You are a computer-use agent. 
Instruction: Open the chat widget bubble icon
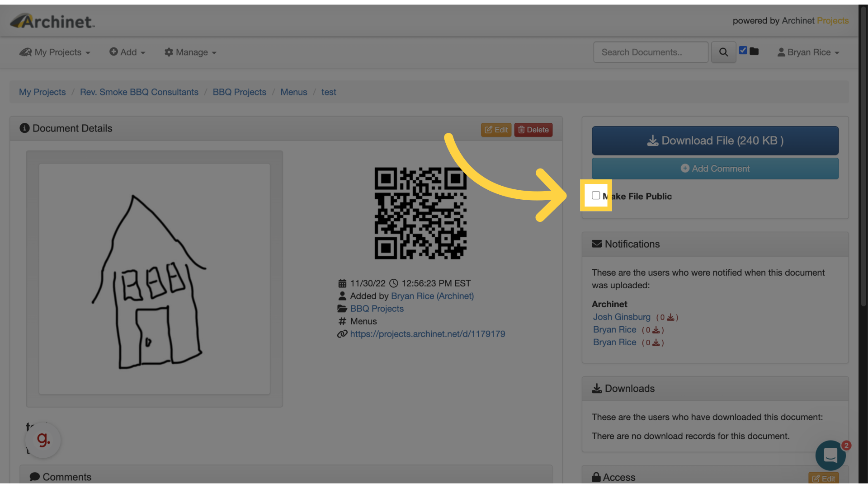point(830,455)
